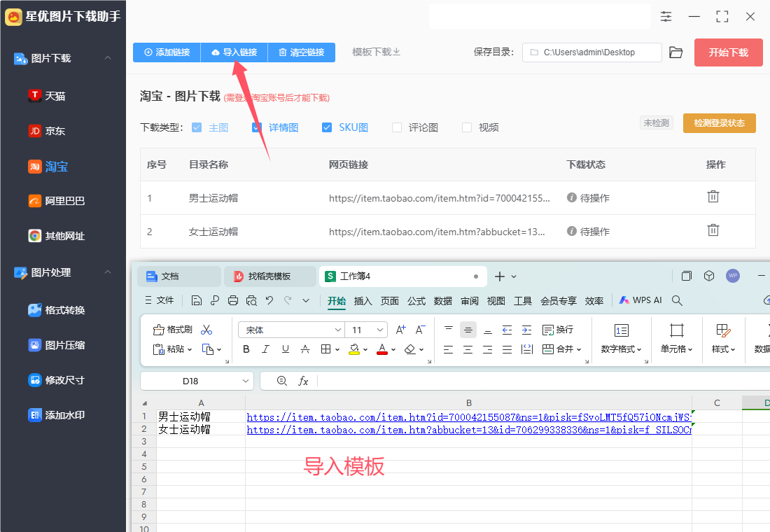Collapse the 图片处理 sidebar section

tap(108, 272)
